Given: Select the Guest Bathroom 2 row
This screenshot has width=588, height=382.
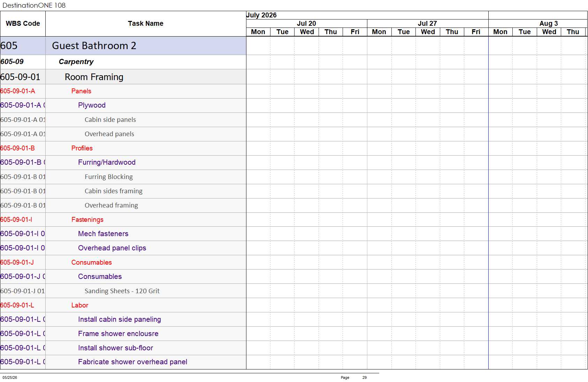Looking at the screenshot, I should click(x=123, y=46).
